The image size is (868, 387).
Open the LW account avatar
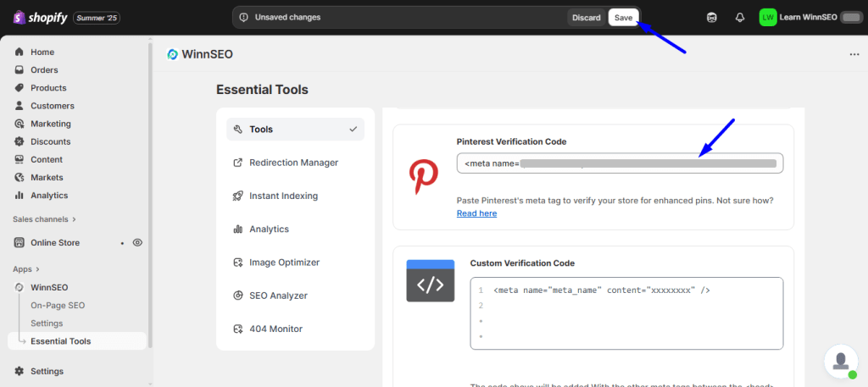pos(768,18)
